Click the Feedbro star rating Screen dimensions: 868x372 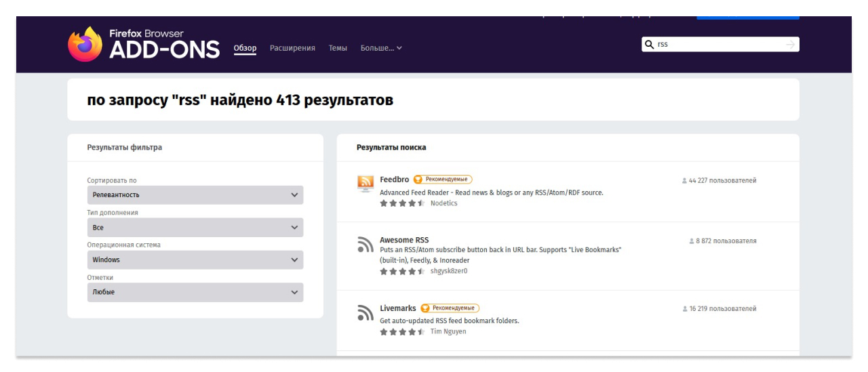click(402, 203)
